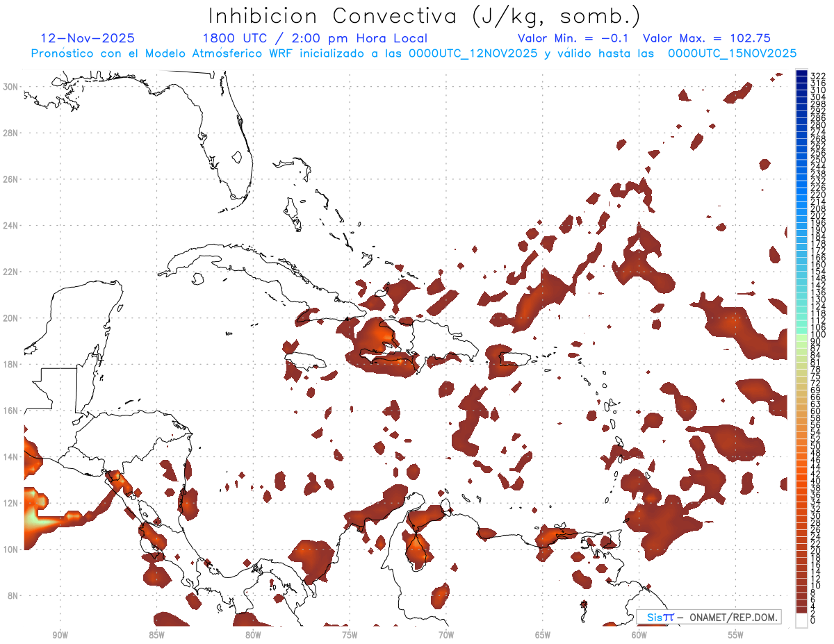The width and height of the screenshot is (834, 644).
Task: Click the '85W' longitude label
Action: pyautogui.click(x=156, y=636)
